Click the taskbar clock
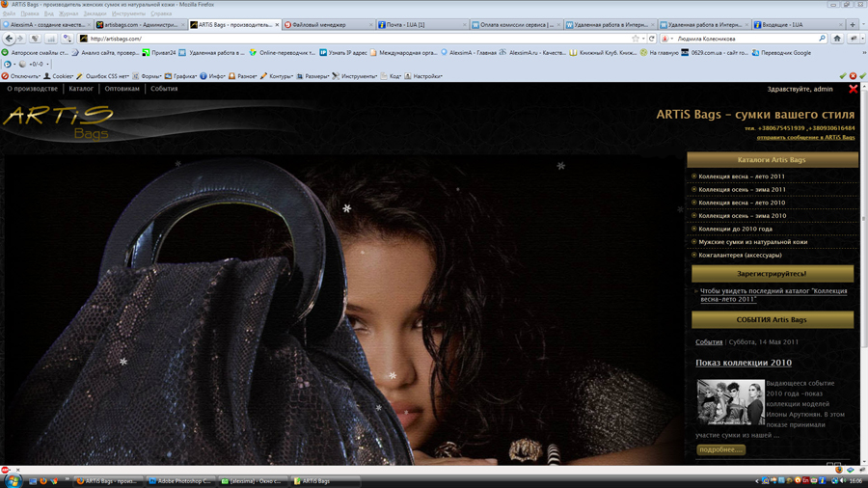The height and width of the screenshot is (488, 868). tap(855, 481)
